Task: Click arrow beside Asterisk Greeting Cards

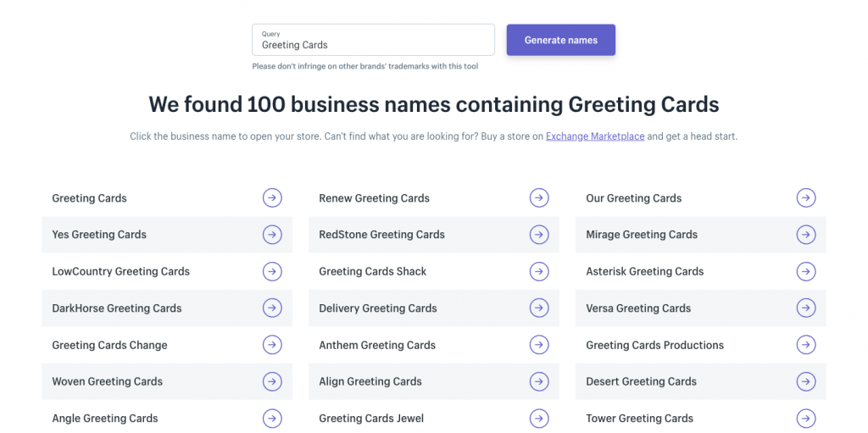Action: click(x=806, y=271)
